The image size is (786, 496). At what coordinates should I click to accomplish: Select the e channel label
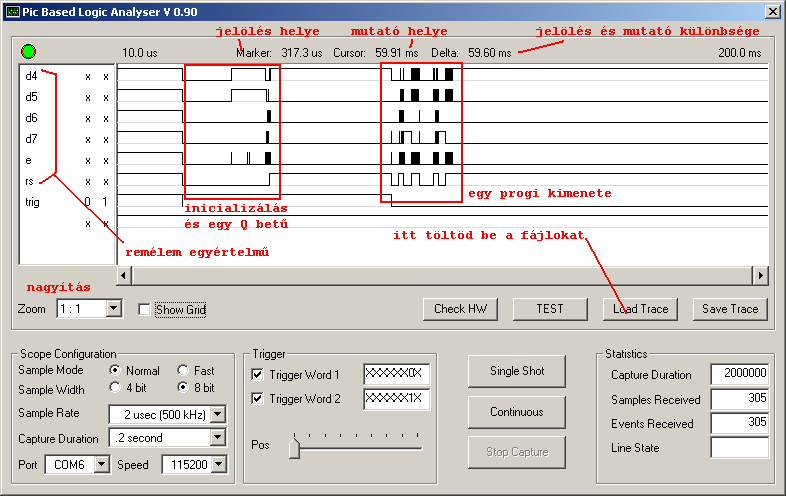pos(28,160)
